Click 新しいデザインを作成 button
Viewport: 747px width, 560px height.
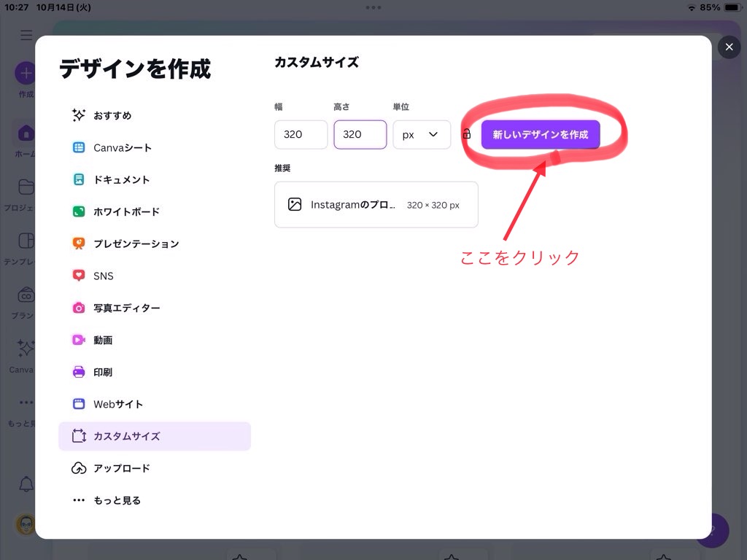(540, 134)
